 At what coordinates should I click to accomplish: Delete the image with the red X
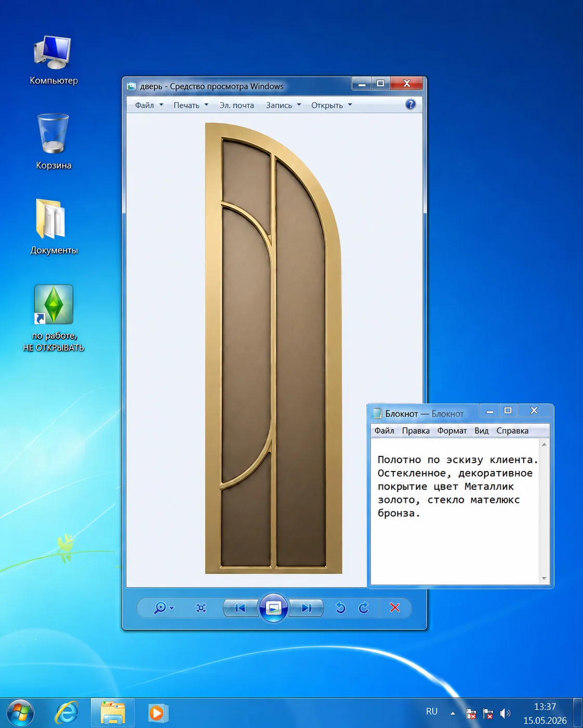coord(395,608)
